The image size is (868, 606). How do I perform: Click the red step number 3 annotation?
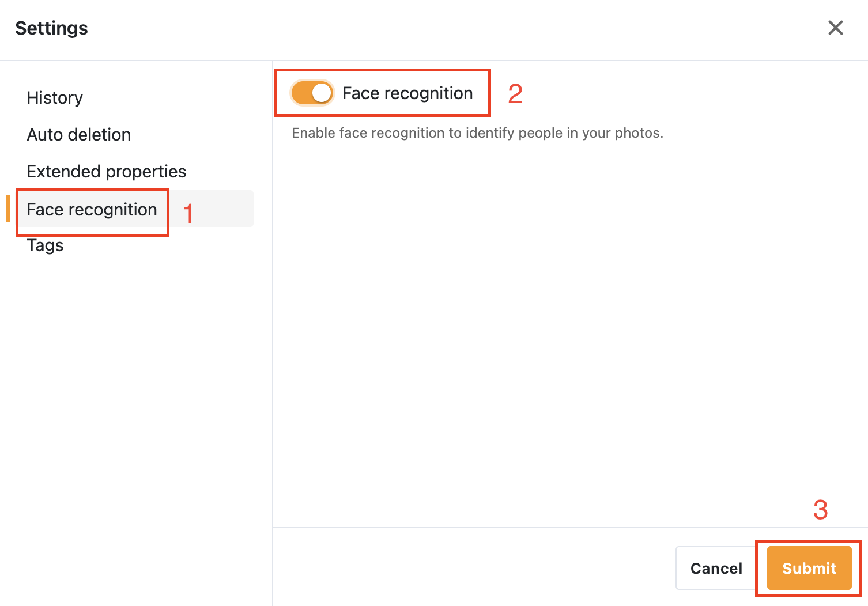820,510
